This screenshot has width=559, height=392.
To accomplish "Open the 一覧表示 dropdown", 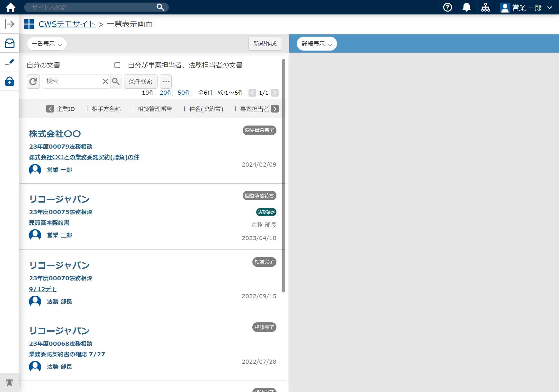I will [47, 44].
